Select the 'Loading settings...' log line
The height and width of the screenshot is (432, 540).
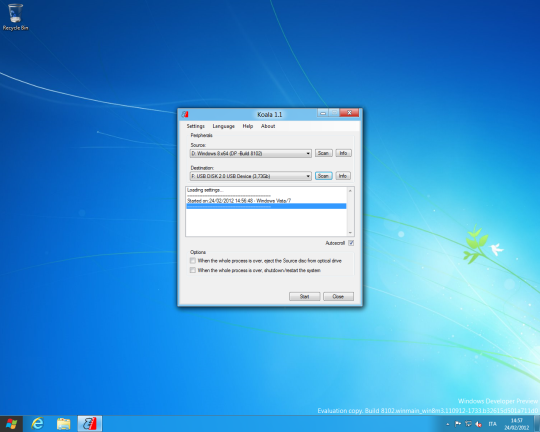tap(267, 190)
